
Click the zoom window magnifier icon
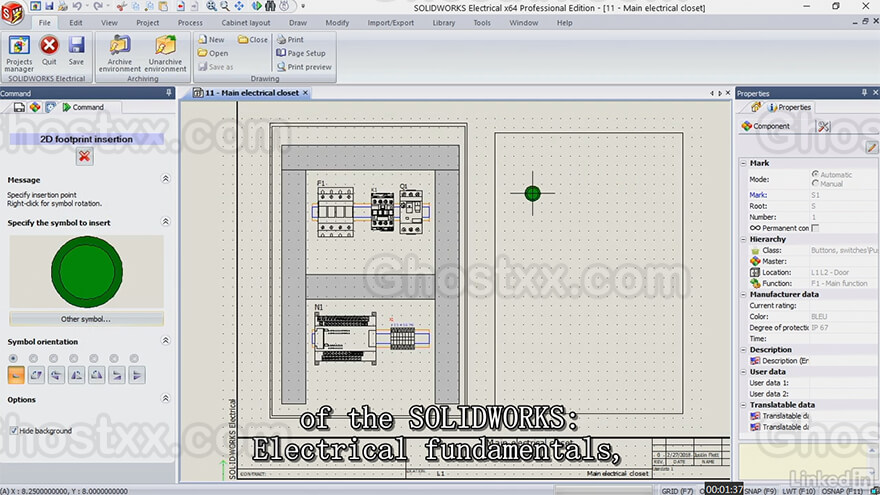point(211,6)
